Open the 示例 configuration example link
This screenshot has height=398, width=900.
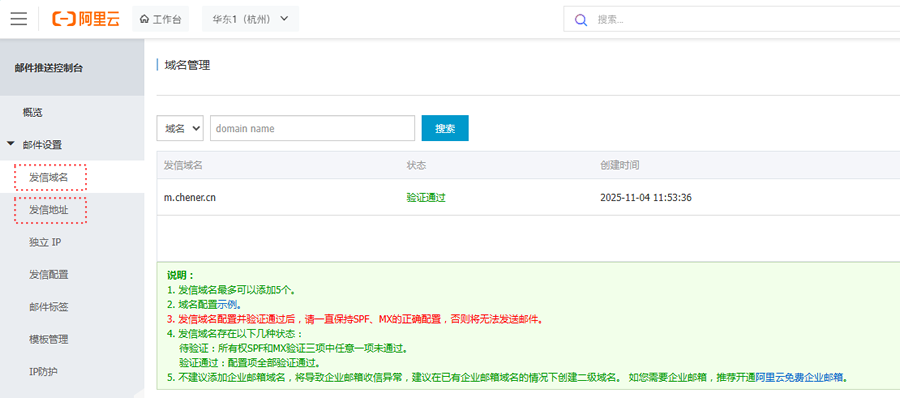coord(226,304)
